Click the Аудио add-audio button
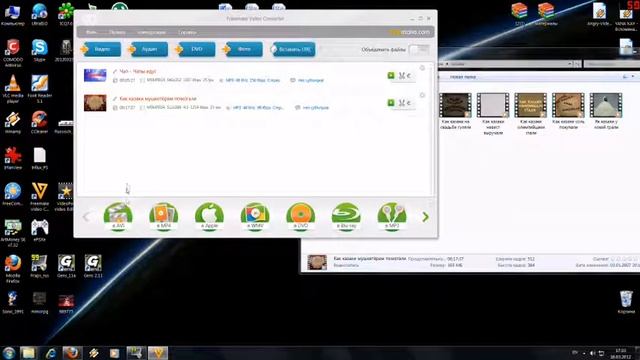The height and width of the screenshot is (360, 640). (x=149, y=49)
